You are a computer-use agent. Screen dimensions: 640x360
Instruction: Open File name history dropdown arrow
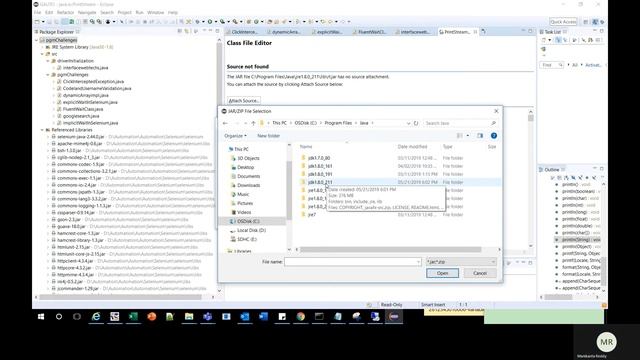(x=418, y=262)
